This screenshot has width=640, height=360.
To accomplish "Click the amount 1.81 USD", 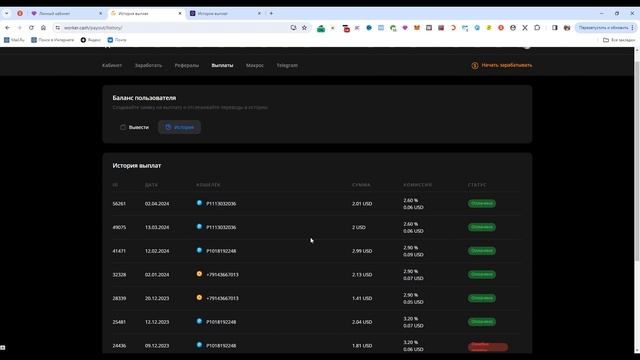I will coord(362,346).
